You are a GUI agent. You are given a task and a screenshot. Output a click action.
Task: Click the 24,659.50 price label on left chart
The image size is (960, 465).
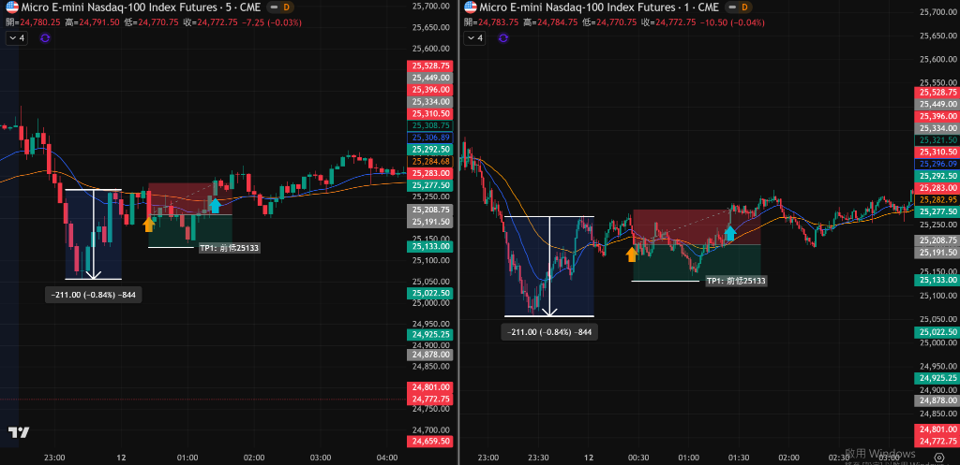(x=428, y=441)
